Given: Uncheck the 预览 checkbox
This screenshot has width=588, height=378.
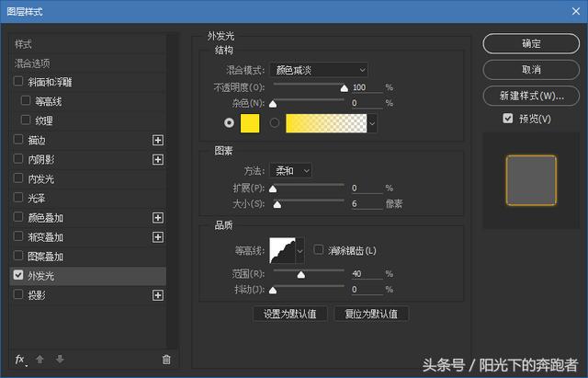Looking at the screenshot, I should [507, 119].
